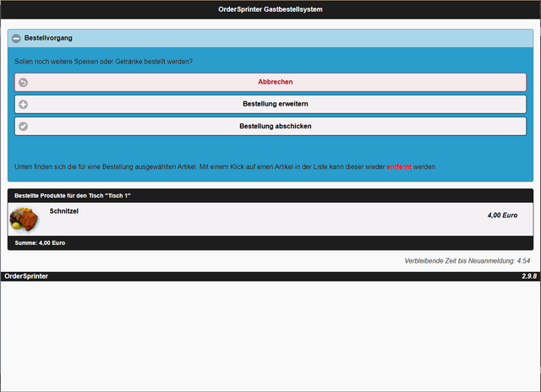Click the 4,00 Euro price of Schnitzel
This screenshot has height=392, width=541.
pos(502,215)
